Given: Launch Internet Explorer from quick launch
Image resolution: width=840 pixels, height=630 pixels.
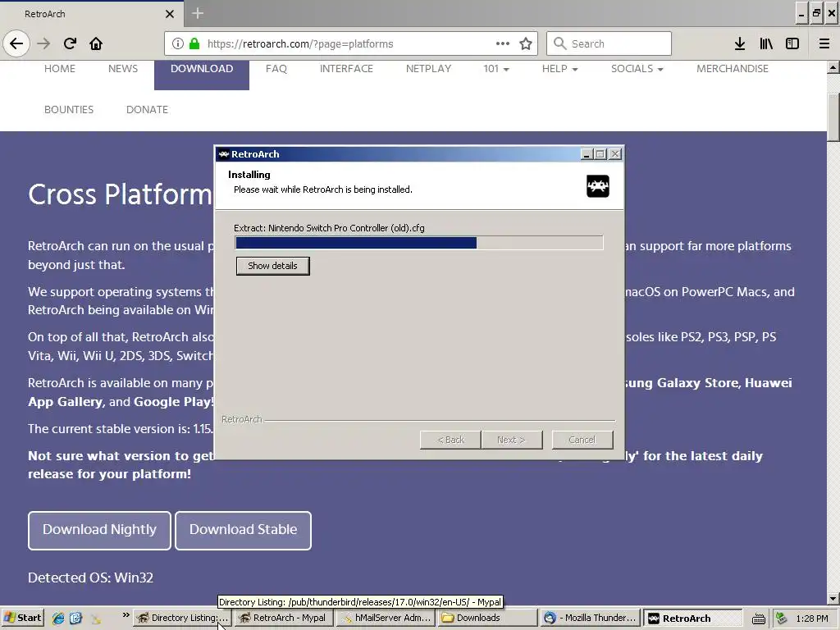Looking at the screenshot, I should click(58, 619).
